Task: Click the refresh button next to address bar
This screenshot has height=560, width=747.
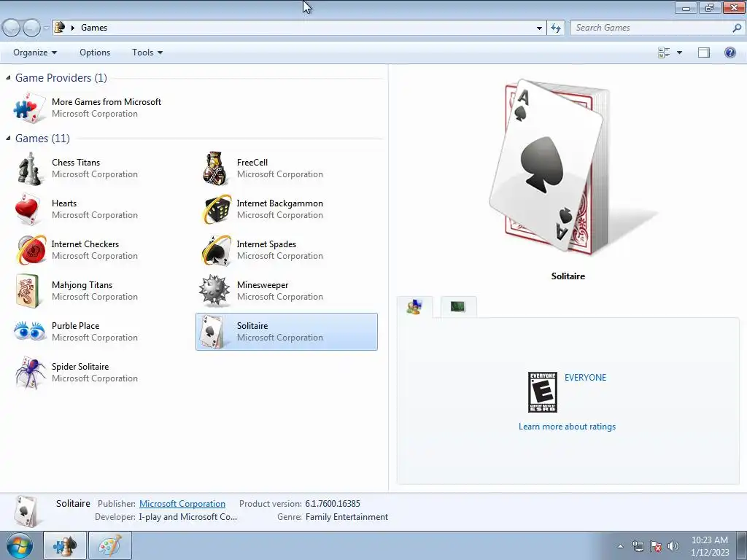Action: 555,28
